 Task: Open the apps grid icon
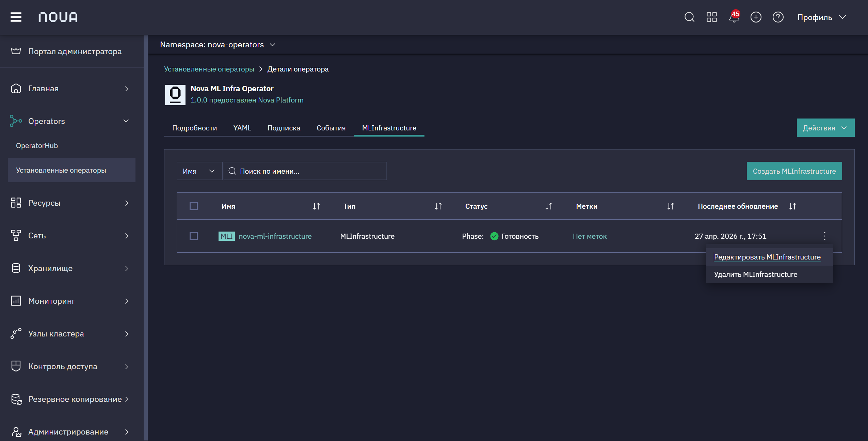click(711, 17)
